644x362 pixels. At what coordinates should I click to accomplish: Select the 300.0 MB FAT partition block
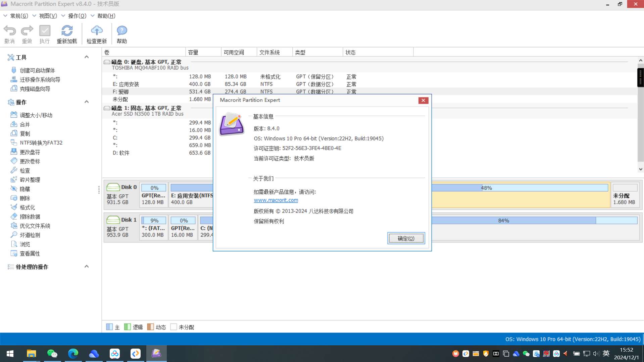(154, 227)
